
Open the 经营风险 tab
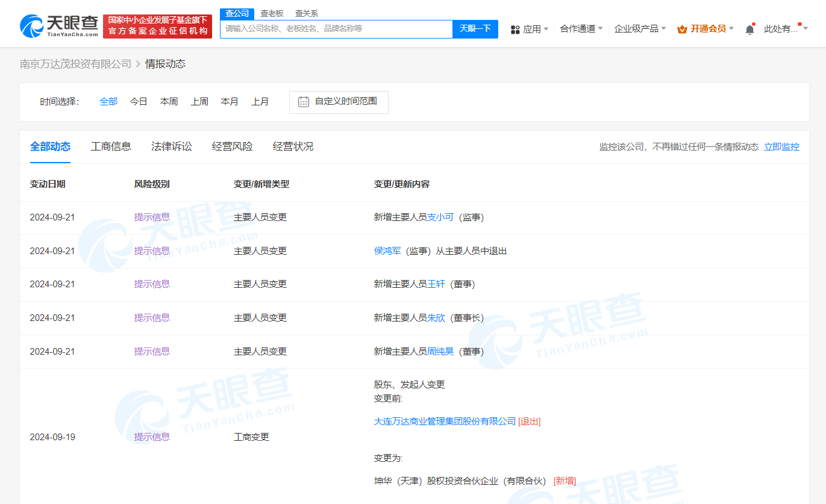click(x=233, y=146)
